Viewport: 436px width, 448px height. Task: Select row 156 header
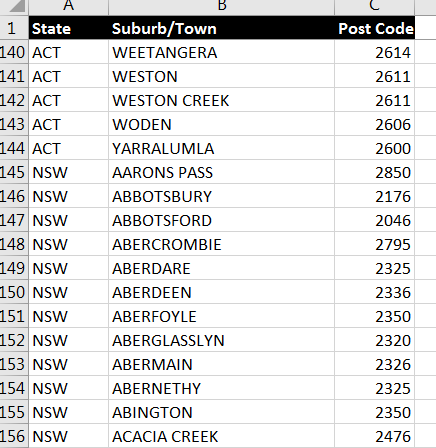[14, 436]
